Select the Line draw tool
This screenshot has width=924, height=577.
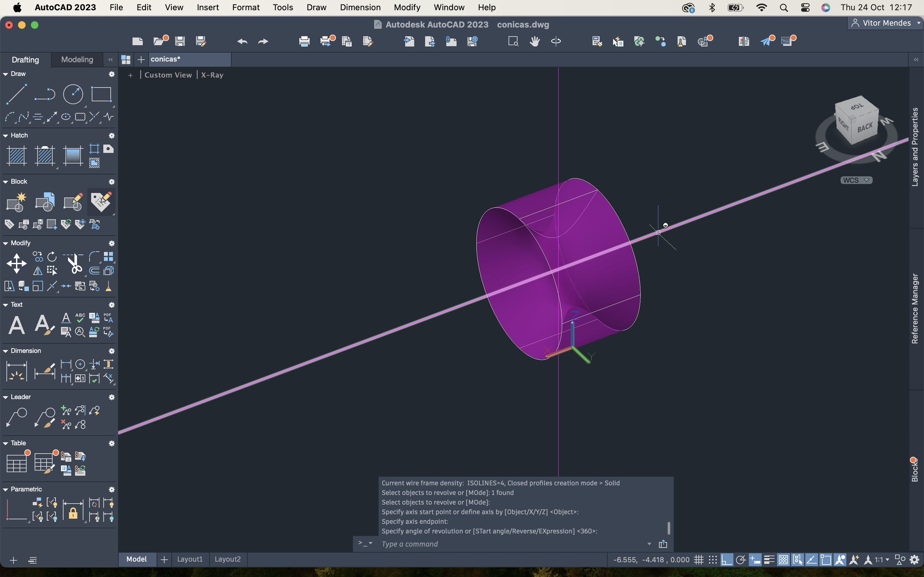click(16, 94)
